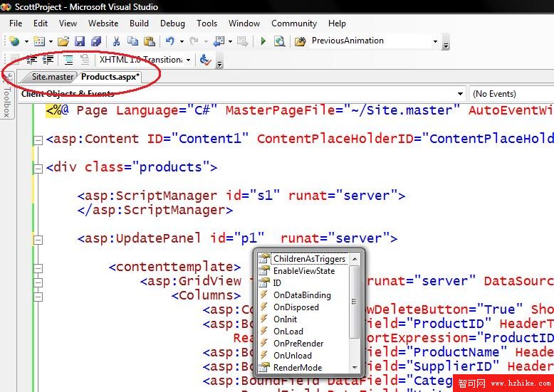Image resolution: width=554 pixels, height=392 pixels.
Task: Switch to the Products.aspx tab
Action: pyautogui.click(x=110, y=77)
